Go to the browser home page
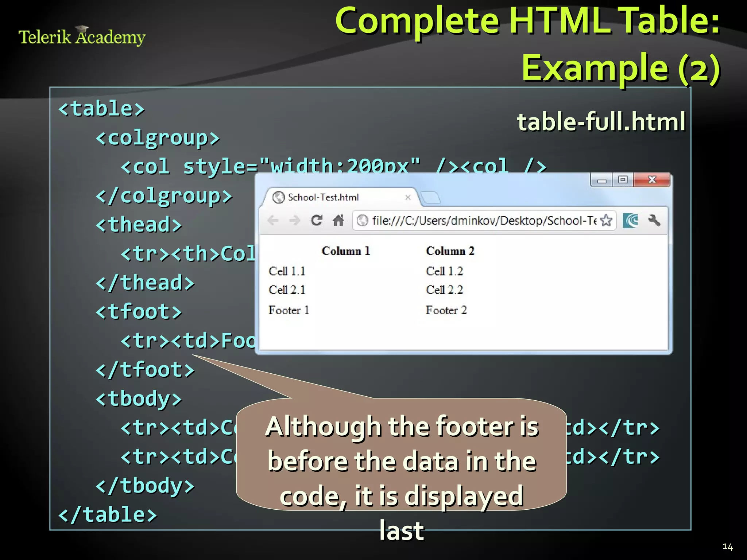The image size is (747, 560). click(338, 221)
